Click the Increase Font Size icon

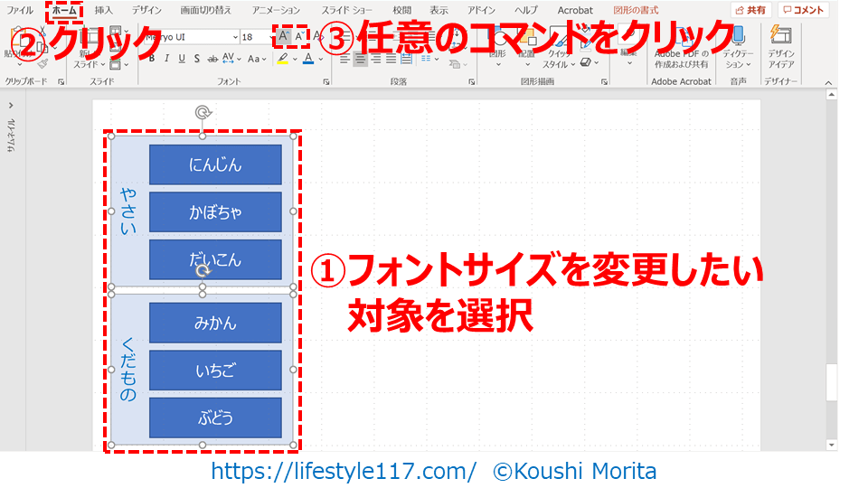click(284, 37)
